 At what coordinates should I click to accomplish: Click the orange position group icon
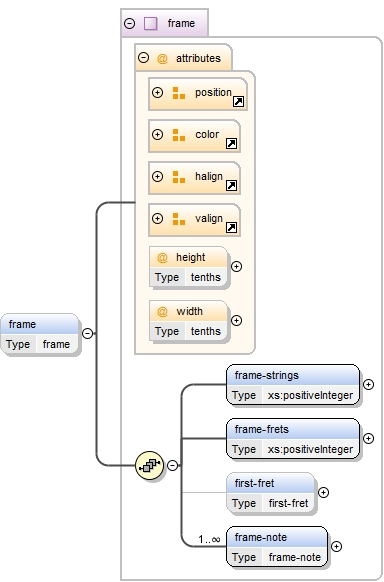pos(179,93)
